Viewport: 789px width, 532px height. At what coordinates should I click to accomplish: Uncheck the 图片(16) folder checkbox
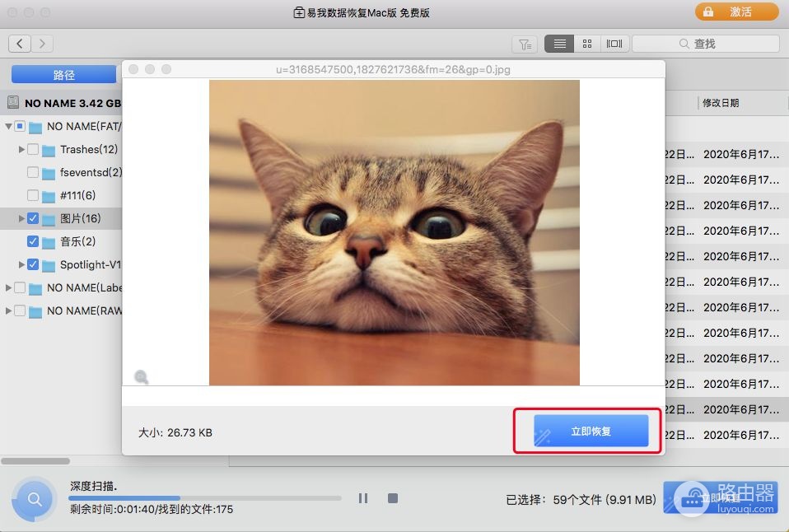coord(33,218)
